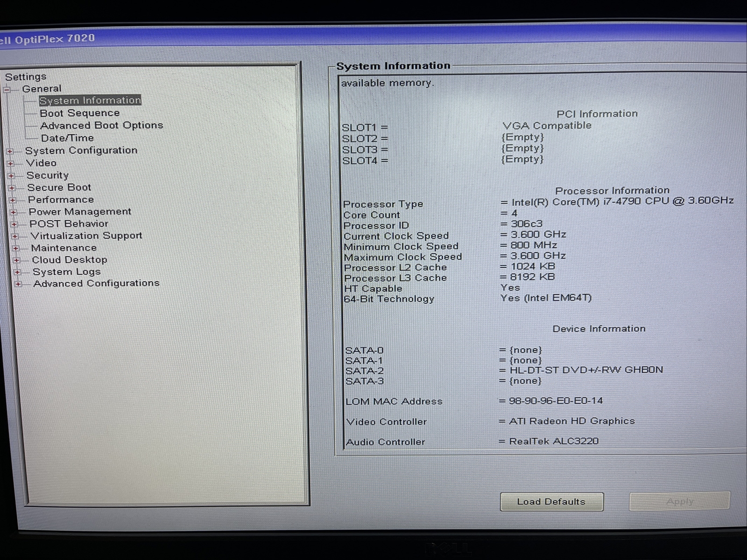747x560 pixels.
Task: Select the Secure Boot label
Action: tap(59, 188)
